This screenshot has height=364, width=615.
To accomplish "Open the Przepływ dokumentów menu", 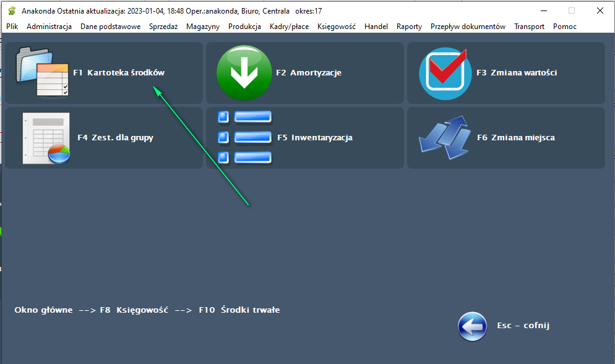I will tap(468, 26).
